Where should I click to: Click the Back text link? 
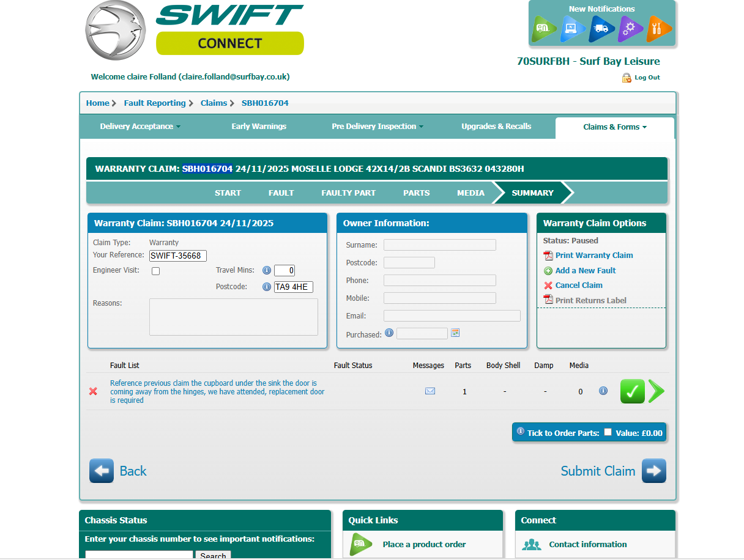point(133,471)
